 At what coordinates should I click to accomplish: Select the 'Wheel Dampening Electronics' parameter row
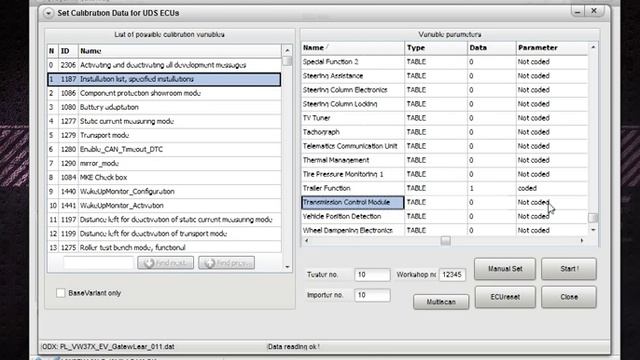[444, 230]
